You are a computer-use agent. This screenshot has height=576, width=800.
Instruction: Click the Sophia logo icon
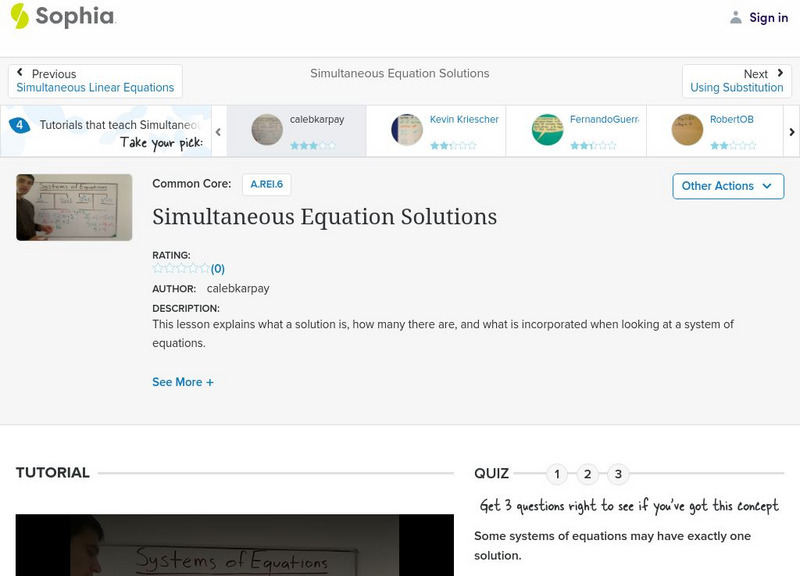tap(20, 16)
